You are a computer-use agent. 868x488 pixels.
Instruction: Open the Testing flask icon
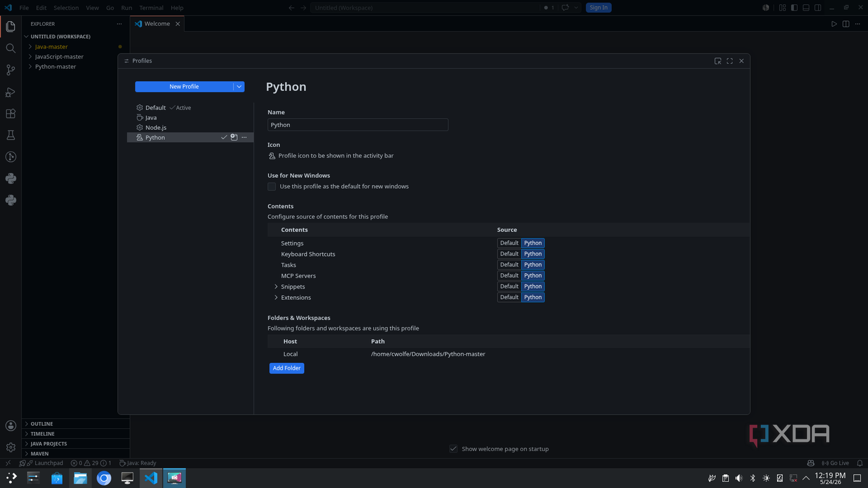tap(10, 135)
